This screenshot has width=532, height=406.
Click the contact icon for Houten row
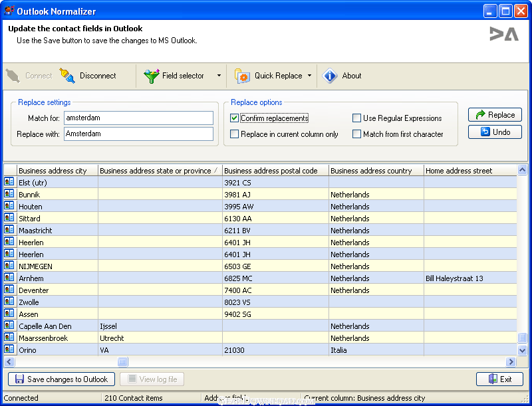point(9,205)
